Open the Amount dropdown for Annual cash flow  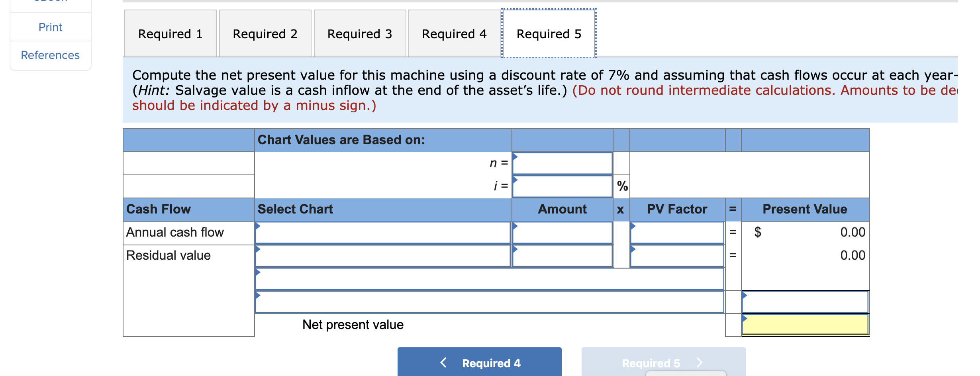pyautogui.click(x=562, y=233)
